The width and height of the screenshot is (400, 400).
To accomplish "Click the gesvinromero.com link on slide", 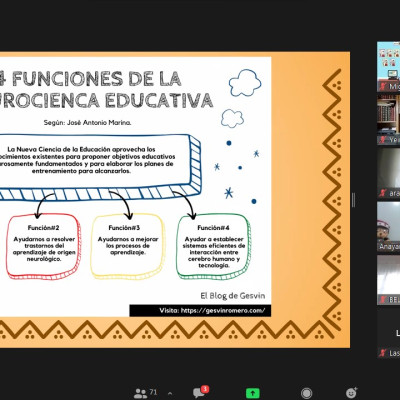I will [x=223, y=310].
